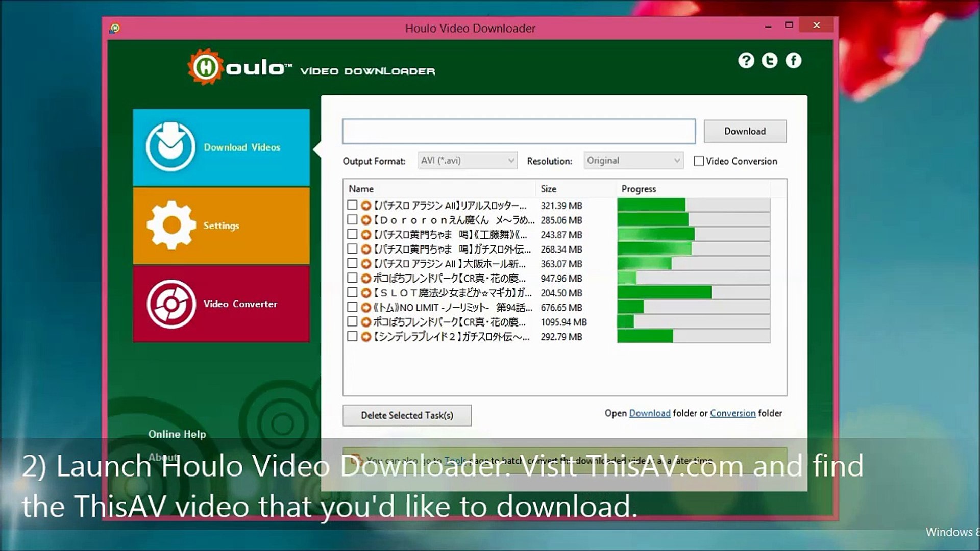This screenshot has height=551, width=980.
Task: Open the Resolution Original dropdown
Action: (x=633, y=161)
